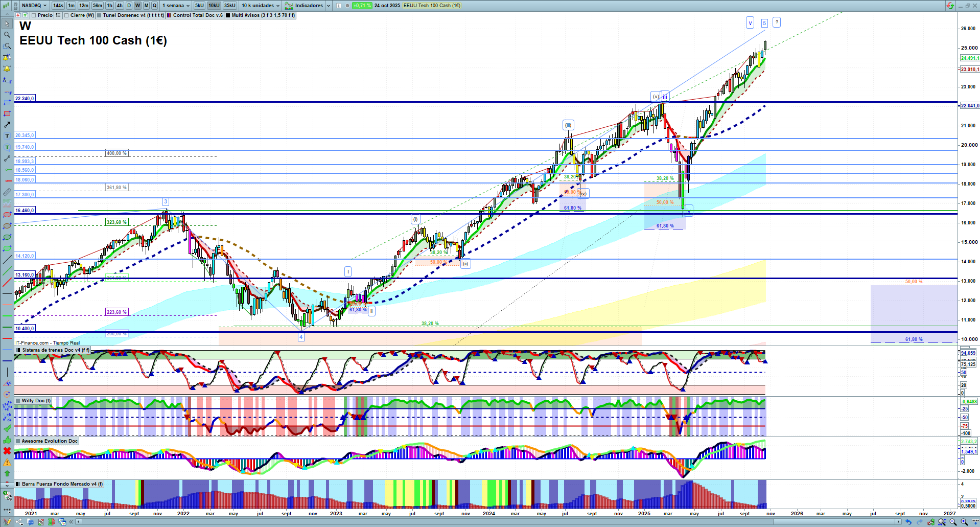Select the bell alert tool
The height and width of the screenshot is (527, 980).
tap(7, 68)
